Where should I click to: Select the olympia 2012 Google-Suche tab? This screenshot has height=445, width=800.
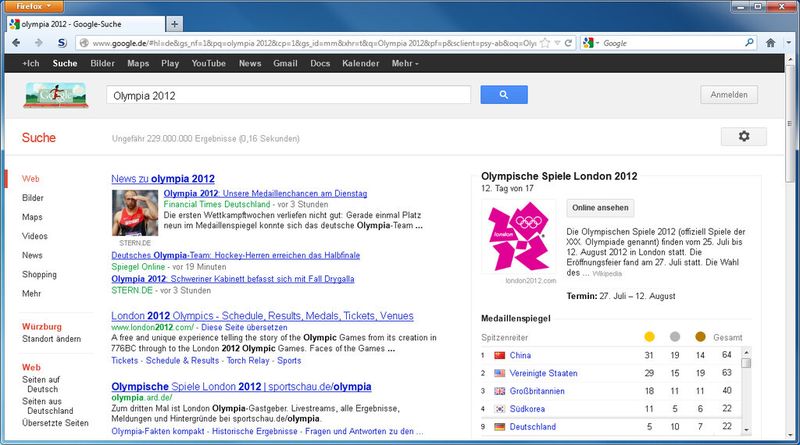click(86, 24)
